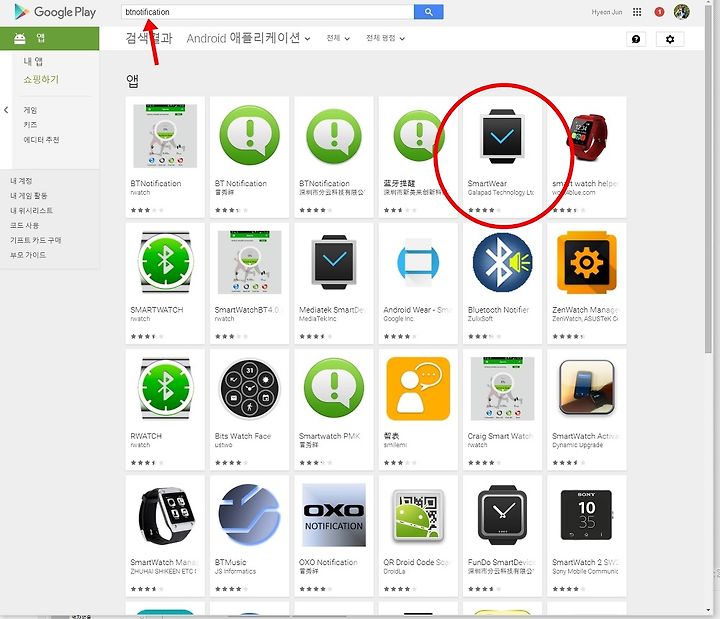The height and width of the screenshot is (619, 720).
Task: Open the SmartWatch 2 SW2 Sony icon
Action: coord(586,515)
